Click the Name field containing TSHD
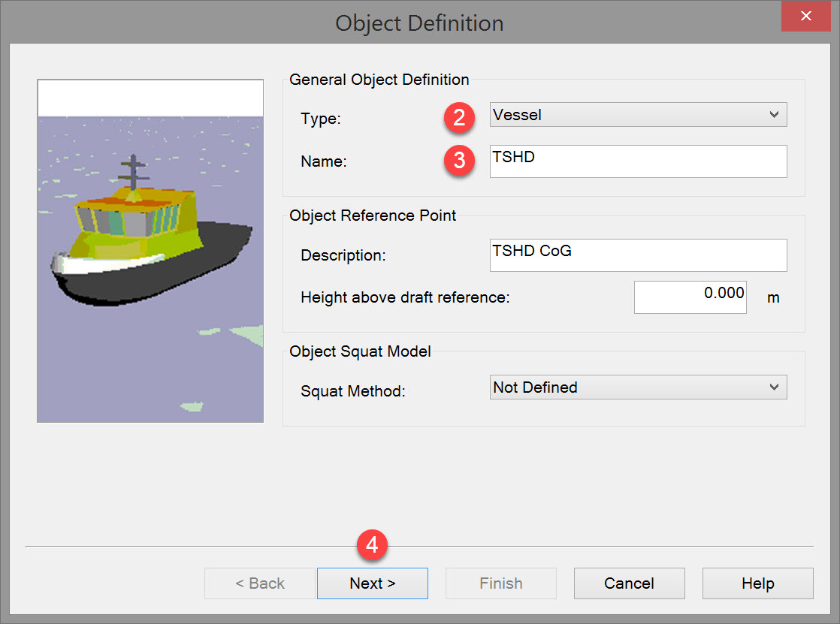840x624 pixels. (637, 161)
